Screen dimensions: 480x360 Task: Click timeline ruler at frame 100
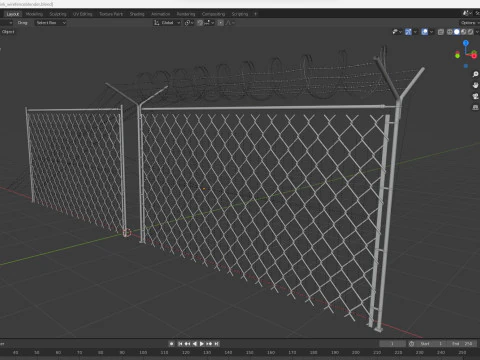(x=143, y=352)
